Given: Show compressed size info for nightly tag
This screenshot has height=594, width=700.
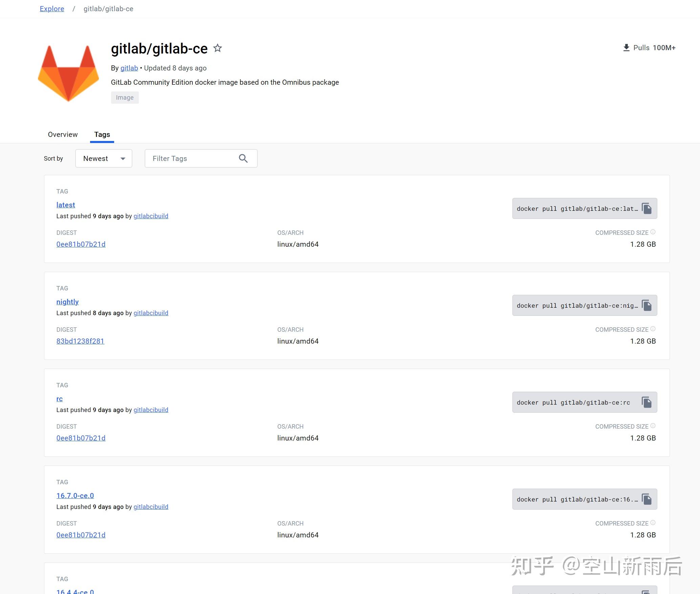Looking at the screenshot, I should pyautogui.click(x=653, y=328).
